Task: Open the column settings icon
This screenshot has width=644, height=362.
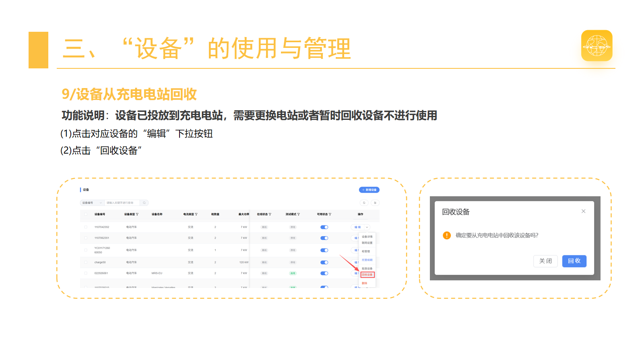Action: (375, 203)
